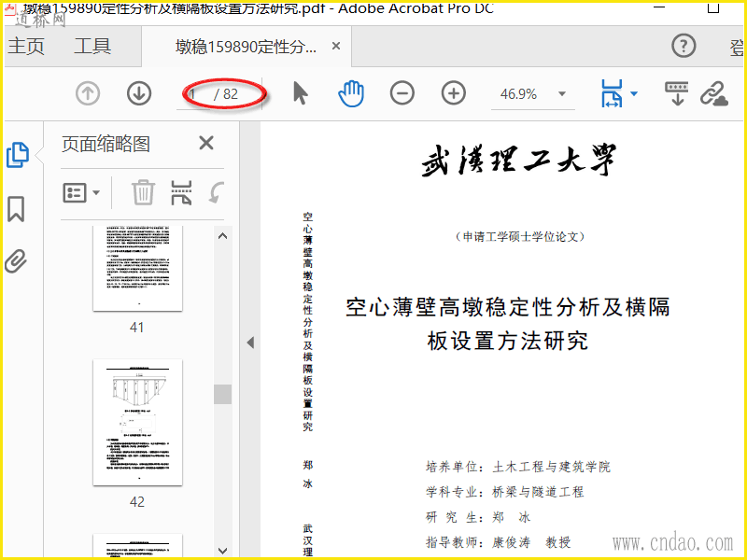Open the thumbnail options menu icon
Image resolution: width=747 pixels, height=560 pixels.
point(81,193)
